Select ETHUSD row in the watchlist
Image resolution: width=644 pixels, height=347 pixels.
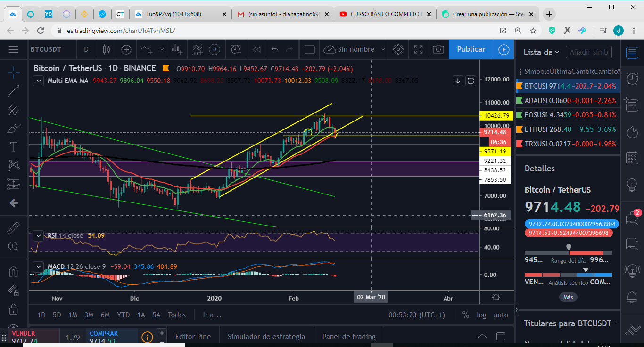(569, 129)
